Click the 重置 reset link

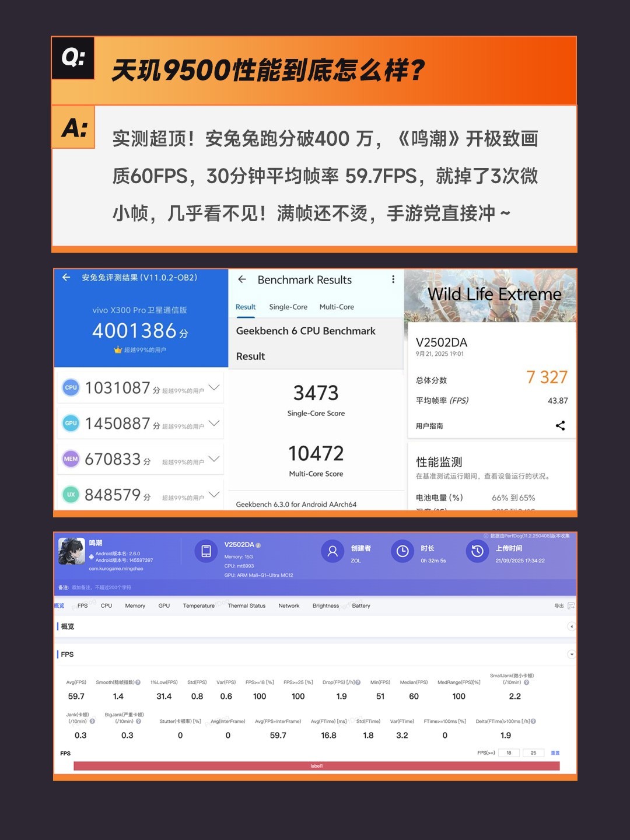[x=555, y=752]
